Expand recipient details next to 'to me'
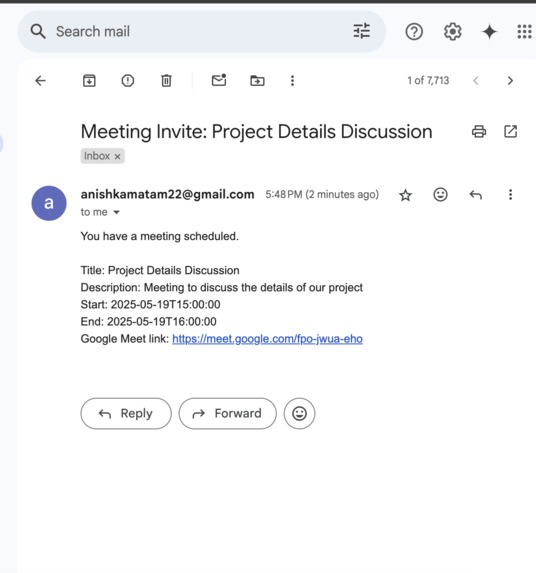 (117, 212)
